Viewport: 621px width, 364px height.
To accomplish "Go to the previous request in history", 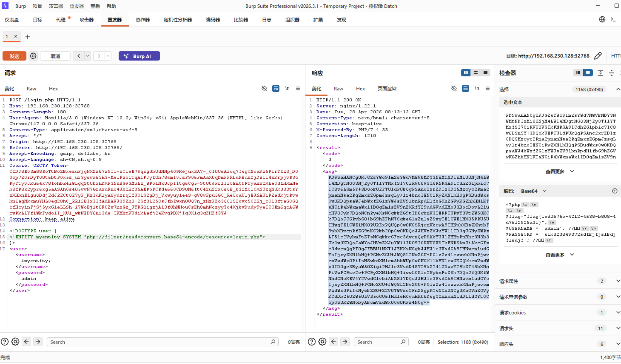I will 79,56.
